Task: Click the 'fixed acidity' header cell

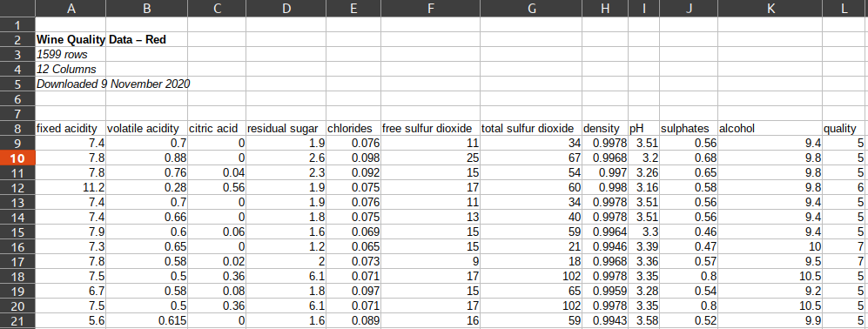Action: pos(71,129)
